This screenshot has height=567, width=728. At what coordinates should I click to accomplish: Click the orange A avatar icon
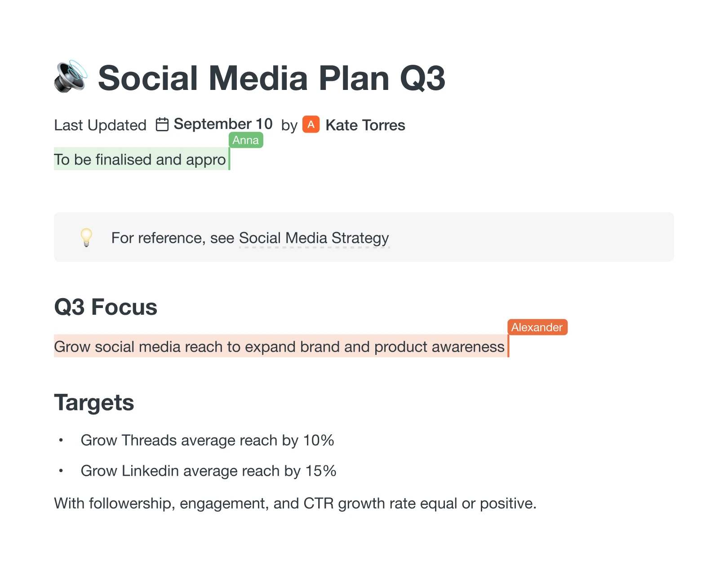coord(311,125)
